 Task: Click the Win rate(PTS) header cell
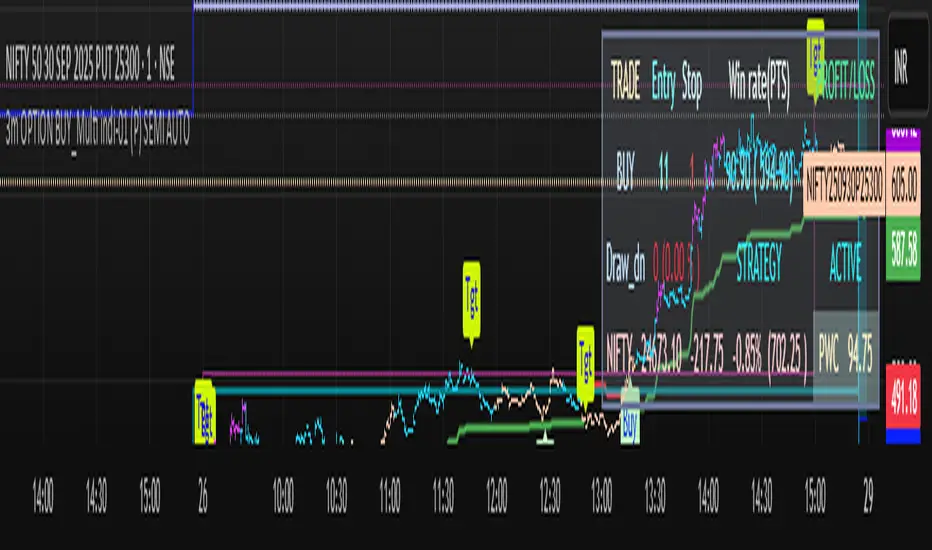pos(759,83)
